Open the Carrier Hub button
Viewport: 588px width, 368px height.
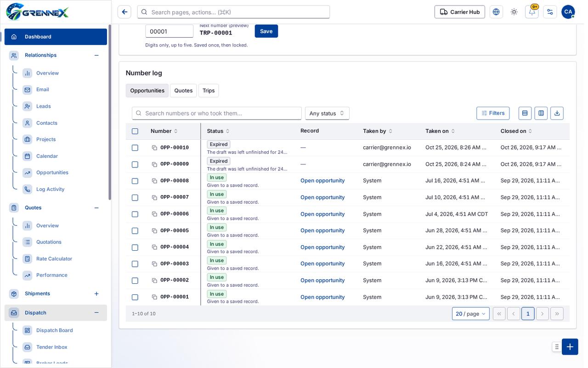tap(460, 12)
